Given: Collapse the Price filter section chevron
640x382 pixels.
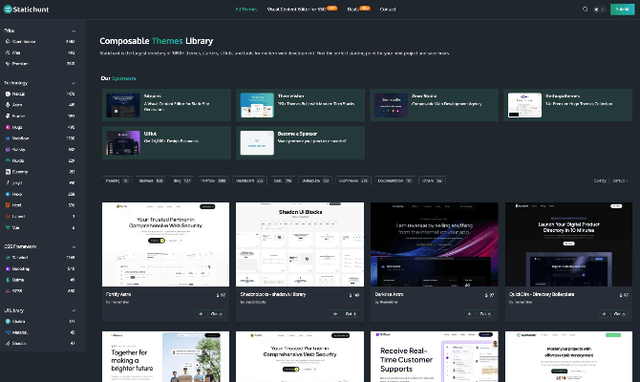Looking at the screenshot, I should [74, 31].
